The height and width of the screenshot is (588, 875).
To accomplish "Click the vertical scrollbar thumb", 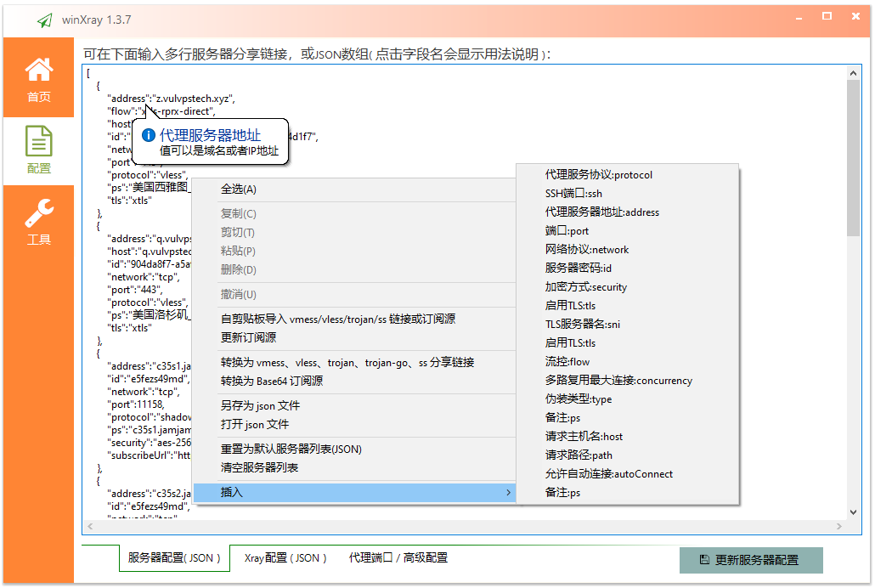I will 853,158.
